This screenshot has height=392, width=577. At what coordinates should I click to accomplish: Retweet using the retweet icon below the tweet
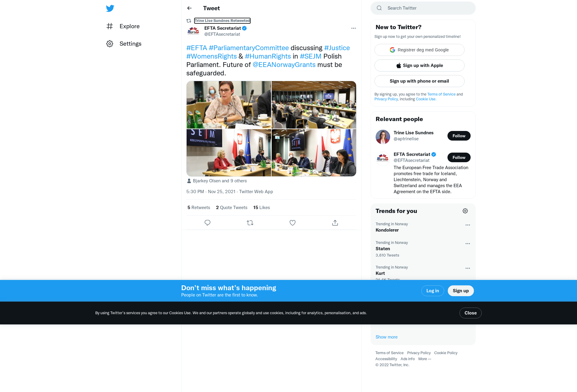[250, 223]
